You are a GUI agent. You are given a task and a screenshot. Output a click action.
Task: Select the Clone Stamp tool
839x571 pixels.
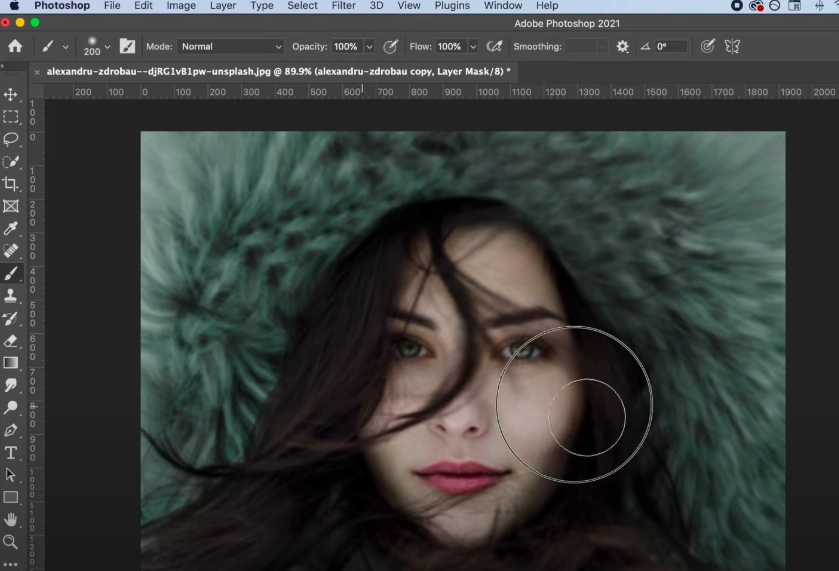click(x=11, y=296)
